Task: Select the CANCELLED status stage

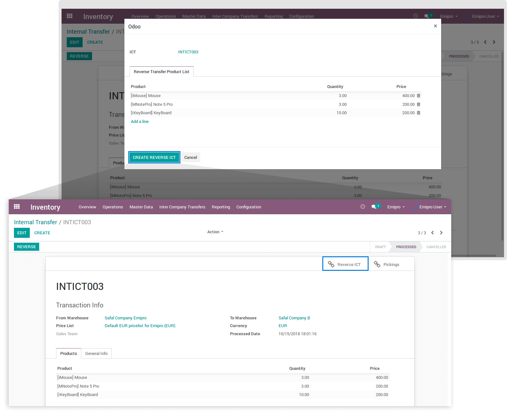Action: click(436, 247)
